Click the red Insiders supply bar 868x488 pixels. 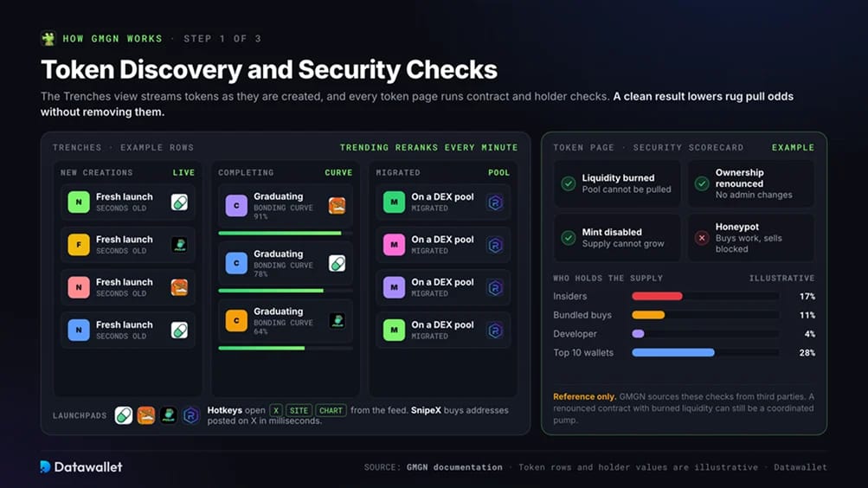point(657,296)
